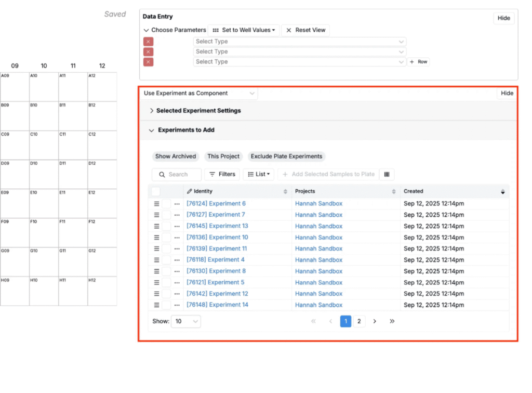Open the Show 10 page size dropdown
The width and height of the screenshot is (532, 393).
(187, 321)
